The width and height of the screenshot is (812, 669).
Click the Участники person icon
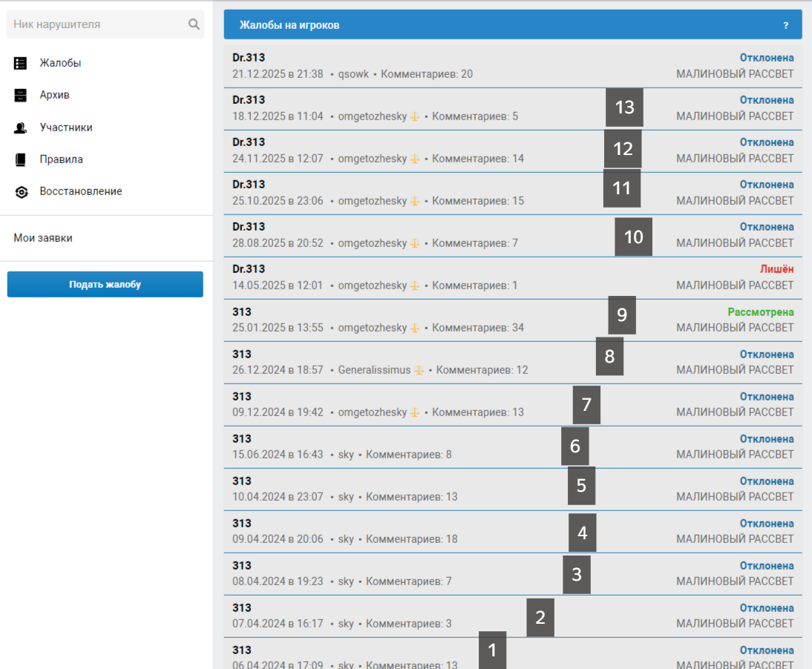click(x=21, y=128)
